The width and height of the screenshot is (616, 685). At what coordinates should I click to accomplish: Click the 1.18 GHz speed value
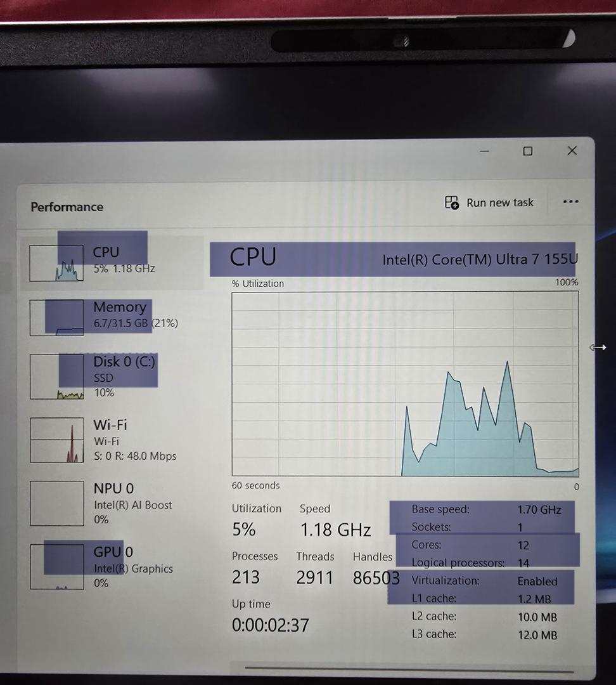click(335, 530)
